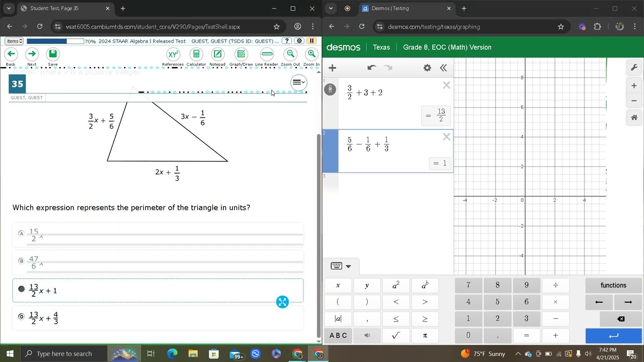Go to Next test question
The width and height of the screenshot is (644, 362).
[32, 54]
